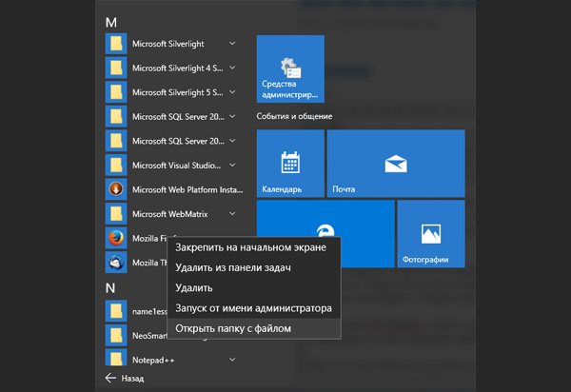This screenshot has width=571, height=392.
Task: Expand the Microsoft Silverlight folder
Action: [232, 43]
